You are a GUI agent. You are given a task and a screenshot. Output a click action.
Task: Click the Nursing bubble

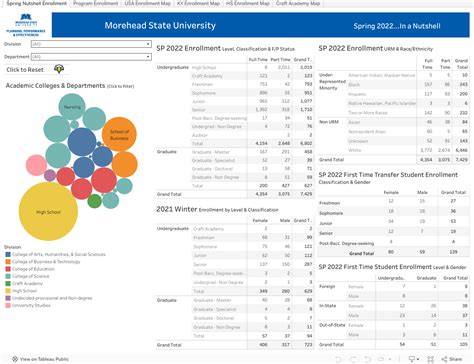pyautogui.click(x=72, y=107)
